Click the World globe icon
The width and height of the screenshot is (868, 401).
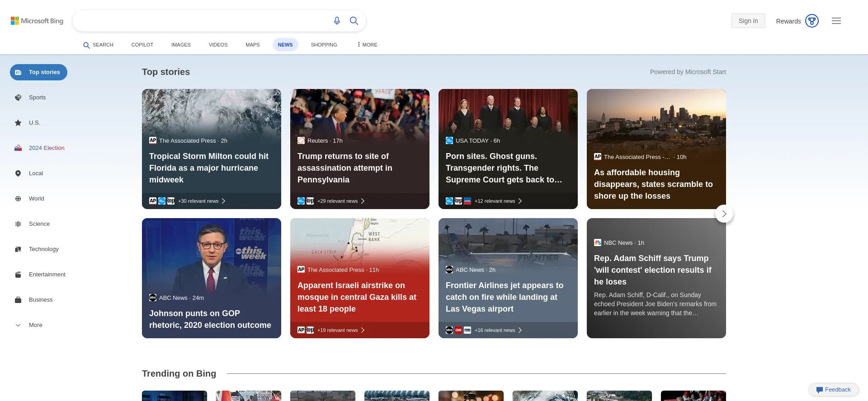click(18, 199)
